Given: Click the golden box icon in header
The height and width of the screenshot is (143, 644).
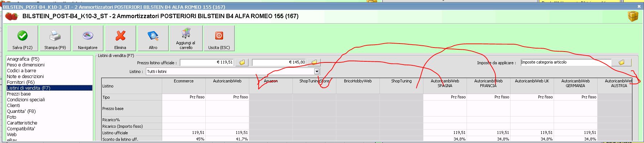Looking at the screenshot, I should coord(633,16).
